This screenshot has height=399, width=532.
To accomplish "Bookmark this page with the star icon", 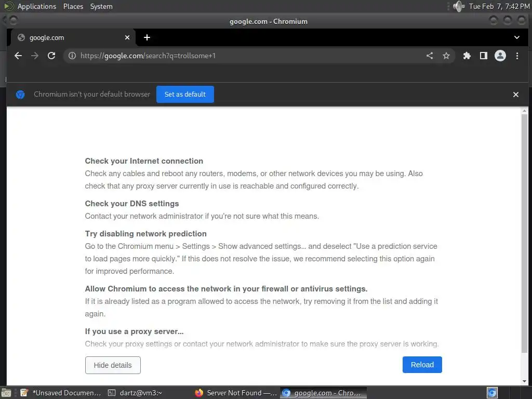I will click(x=446, y=56).
